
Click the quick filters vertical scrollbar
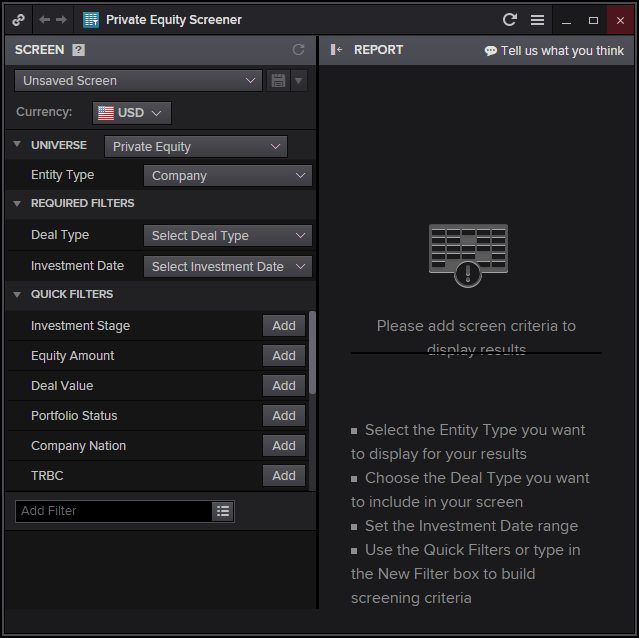tap(312, 352)
